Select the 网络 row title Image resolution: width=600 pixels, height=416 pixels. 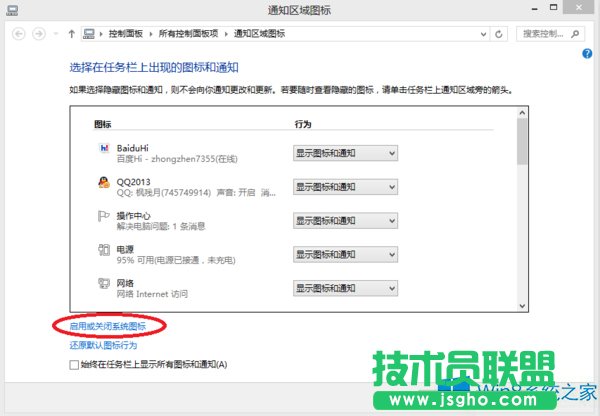click(125, 283)
